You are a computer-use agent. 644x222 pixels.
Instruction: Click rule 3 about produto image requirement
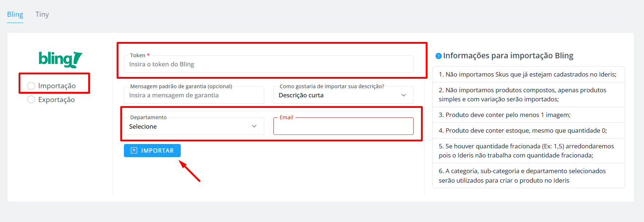click(x=528, y=115)
